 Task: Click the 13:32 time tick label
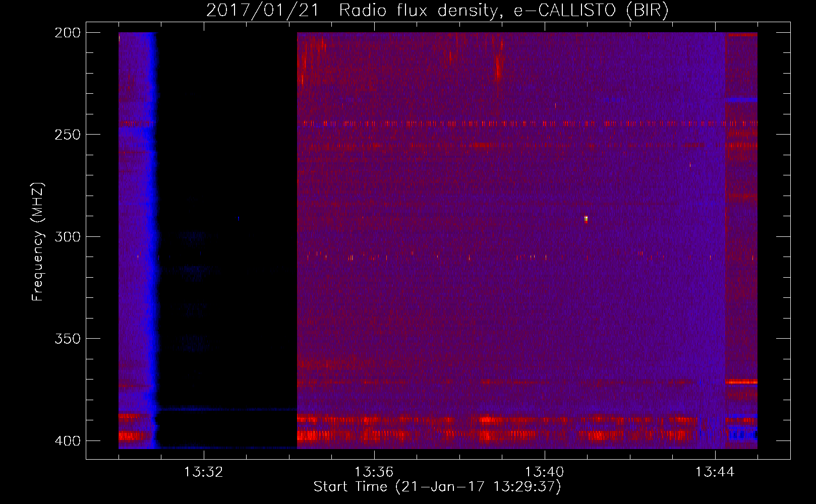[204, 472]
